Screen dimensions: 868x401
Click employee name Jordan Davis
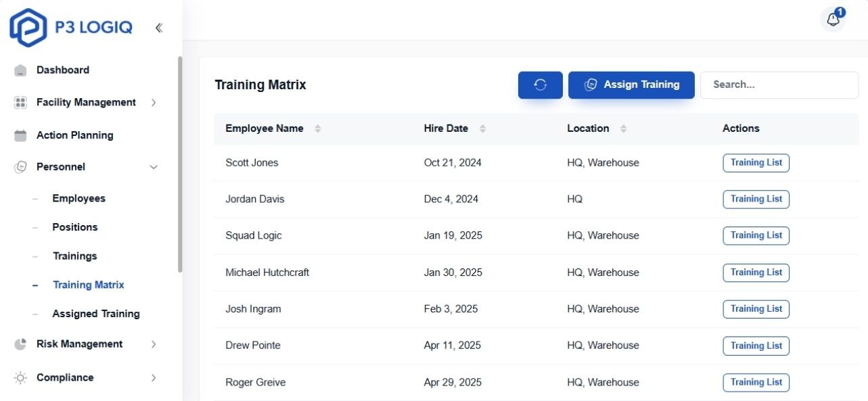(x=255, y=199)
